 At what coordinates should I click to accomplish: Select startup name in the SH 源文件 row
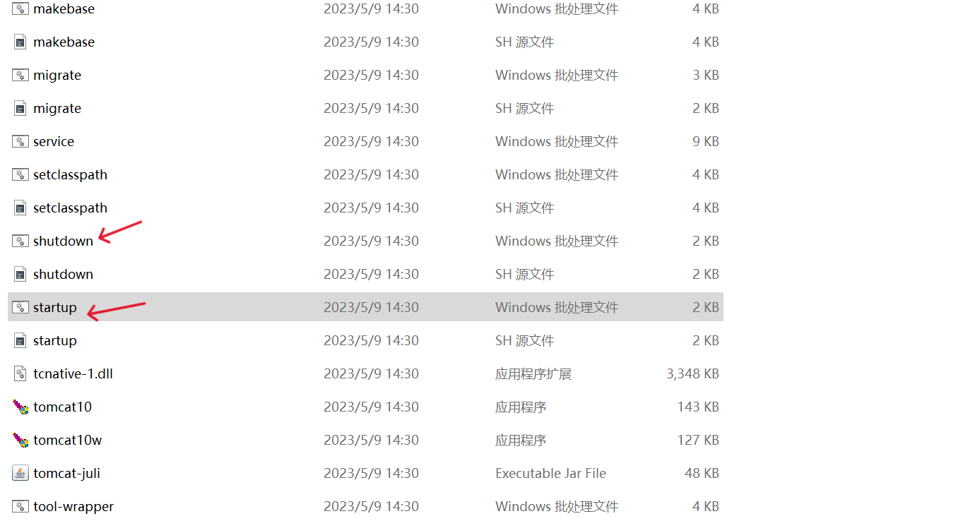click(x=55, y=341)
